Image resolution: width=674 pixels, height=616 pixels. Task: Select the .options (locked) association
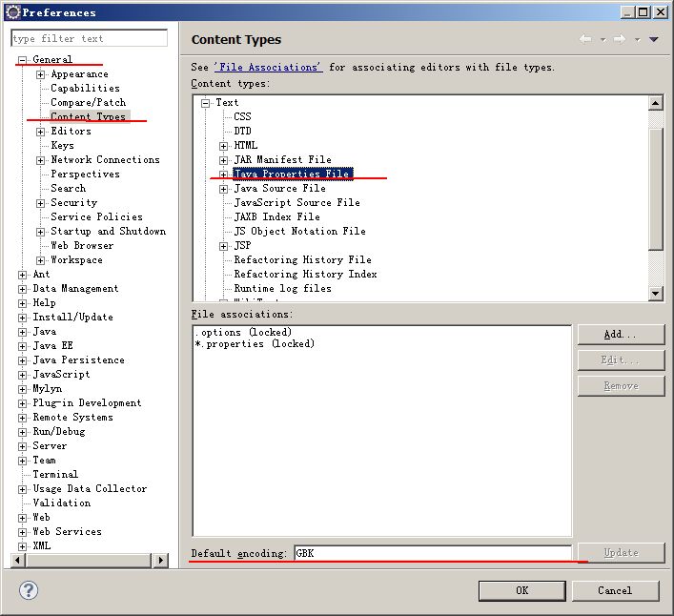[x=243, y=332]
